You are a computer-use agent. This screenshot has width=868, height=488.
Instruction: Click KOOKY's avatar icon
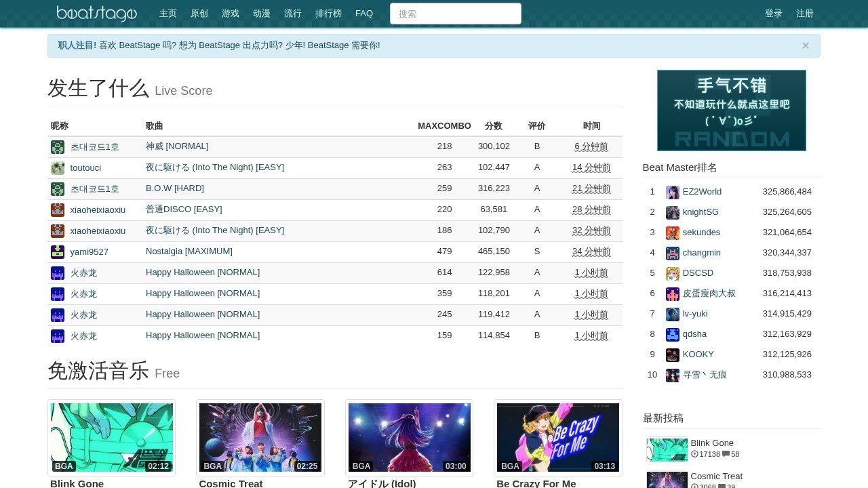pos(672,354)
